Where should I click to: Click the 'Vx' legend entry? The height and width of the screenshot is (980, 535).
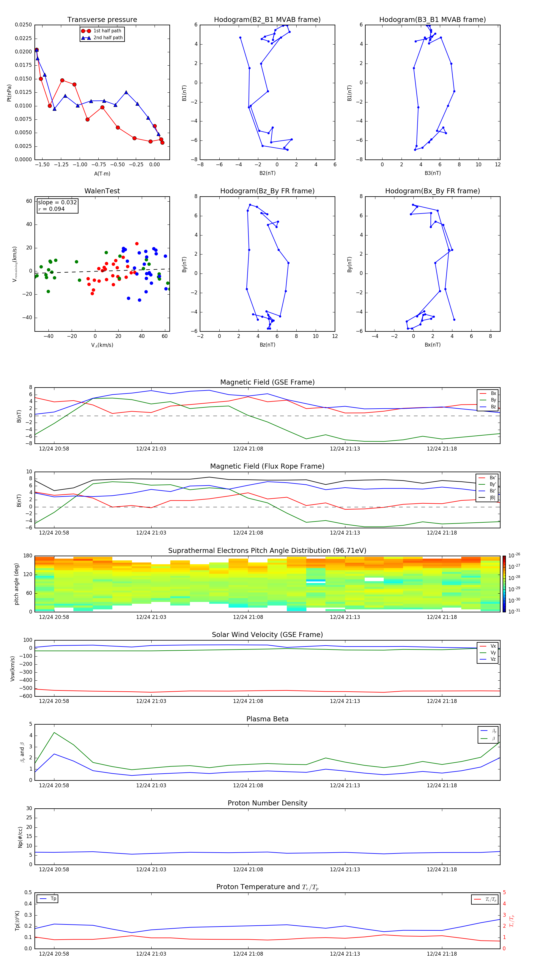[488, 646]
